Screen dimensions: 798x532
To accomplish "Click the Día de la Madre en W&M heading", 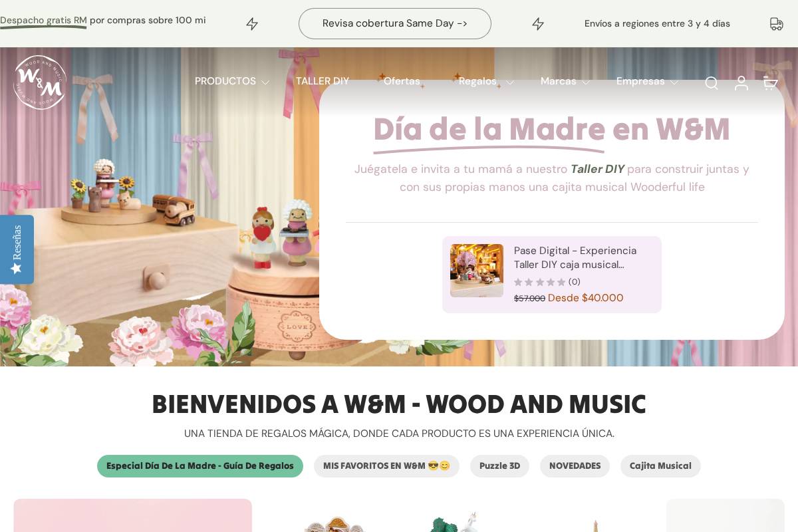I will pyautogui.click(x=552, y=130).
